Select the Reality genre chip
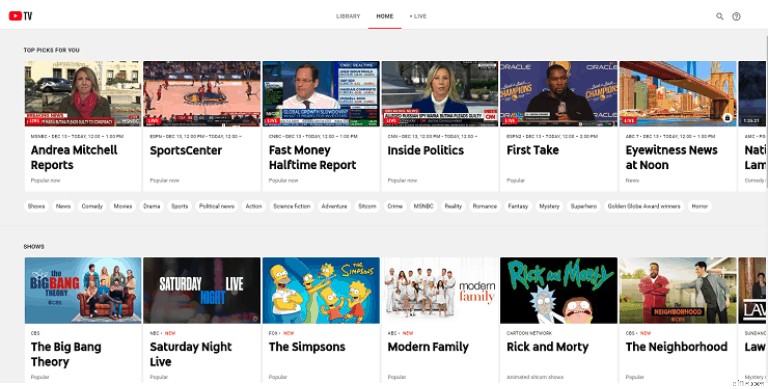Viewport: 778px width, 389px height. tap(453, 206)
